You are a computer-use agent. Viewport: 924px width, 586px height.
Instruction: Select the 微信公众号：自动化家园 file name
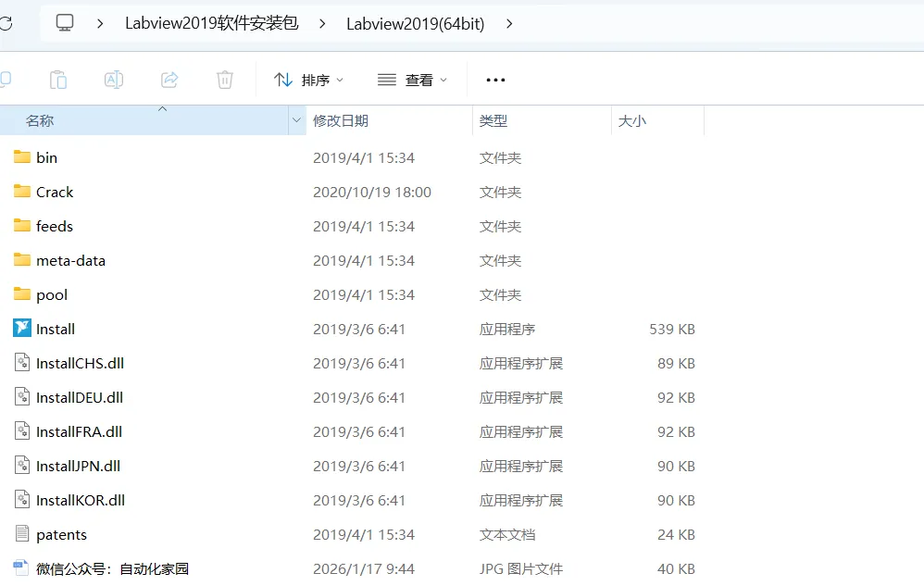point(113,569)
